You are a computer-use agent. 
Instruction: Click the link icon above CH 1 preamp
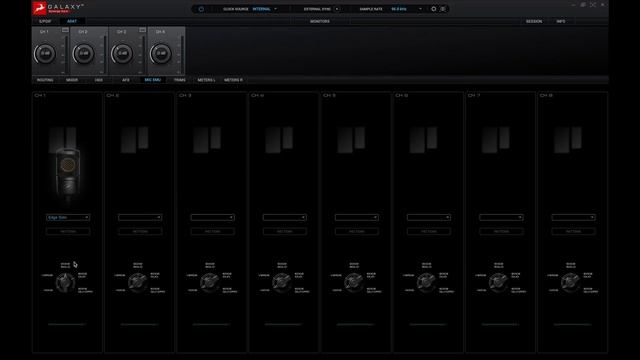(x=65, y=30)
